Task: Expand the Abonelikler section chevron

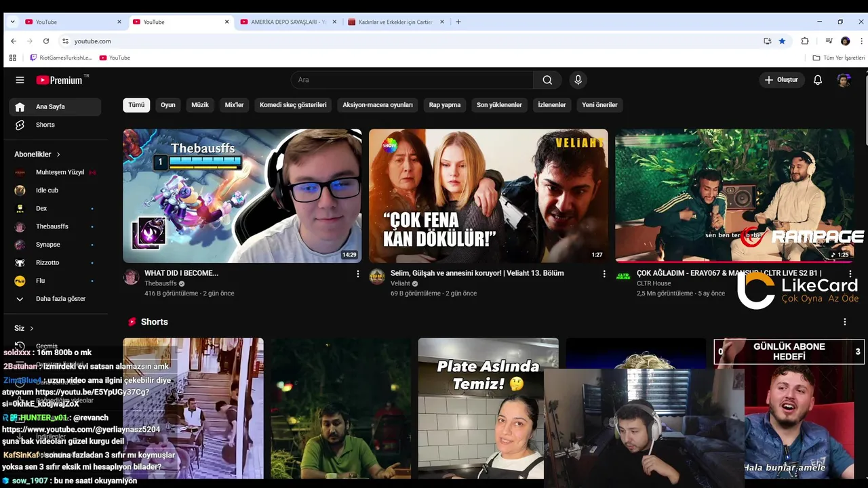Action: click(58, 155)
